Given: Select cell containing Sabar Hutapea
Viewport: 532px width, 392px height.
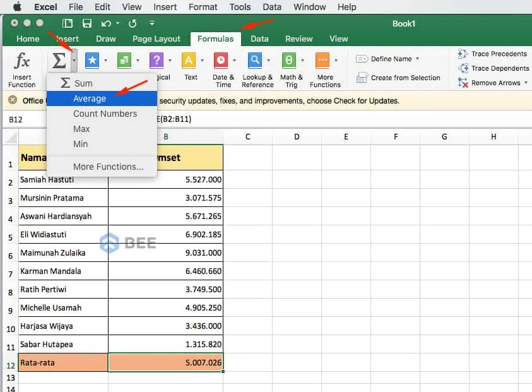Looking at the screenshot, I should [x=63, y=344].
